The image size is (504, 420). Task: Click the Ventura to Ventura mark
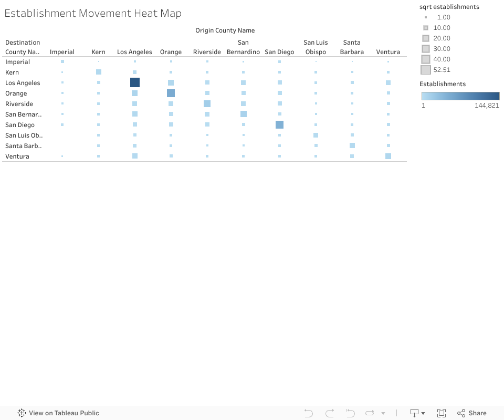[388, 156]
